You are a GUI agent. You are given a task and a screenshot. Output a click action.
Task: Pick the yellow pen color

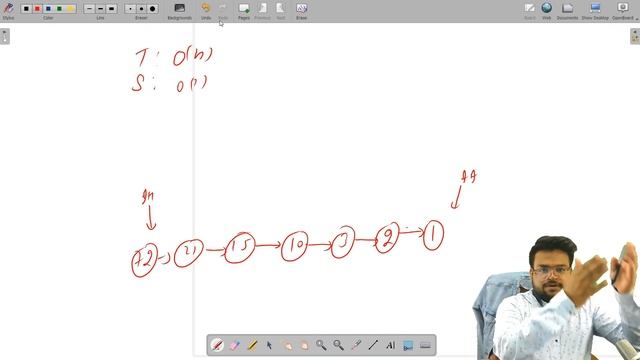(x=71, y=9)
